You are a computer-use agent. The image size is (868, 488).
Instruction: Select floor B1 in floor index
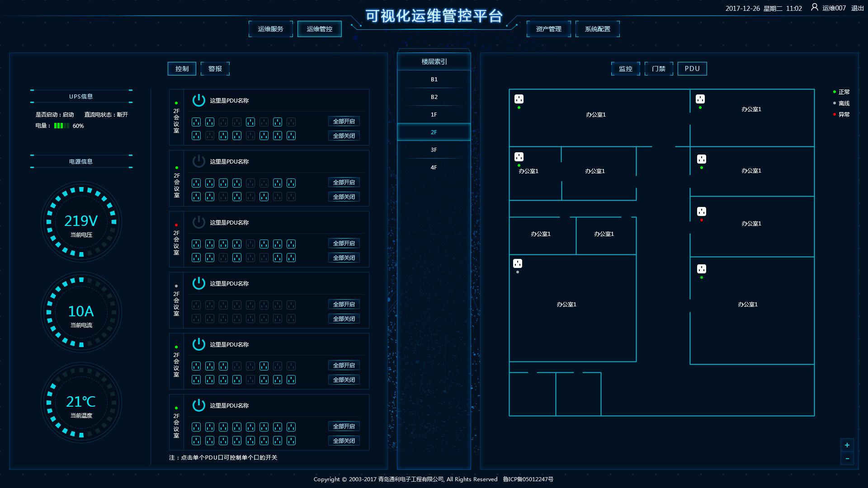tap(434, 80)
